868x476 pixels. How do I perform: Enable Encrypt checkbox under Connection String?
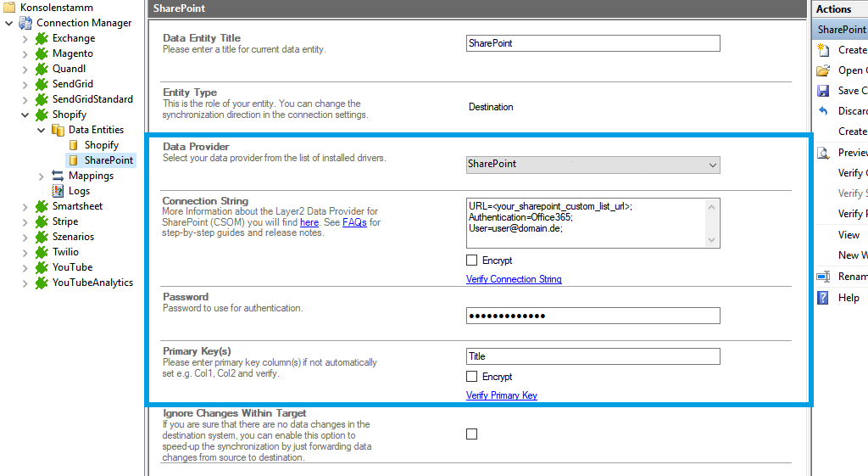click(472, 260)
